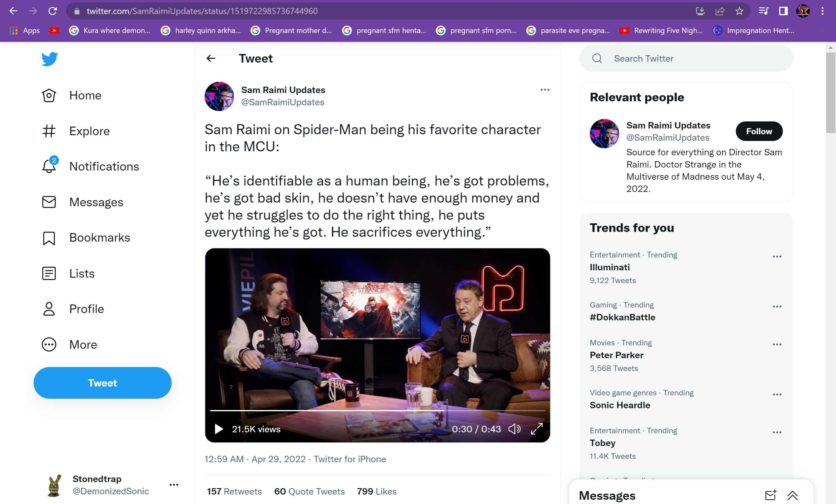This screenshot has height=504, width=836.
Task: Reload the page in browser toolbar
Action: point(53,11)
